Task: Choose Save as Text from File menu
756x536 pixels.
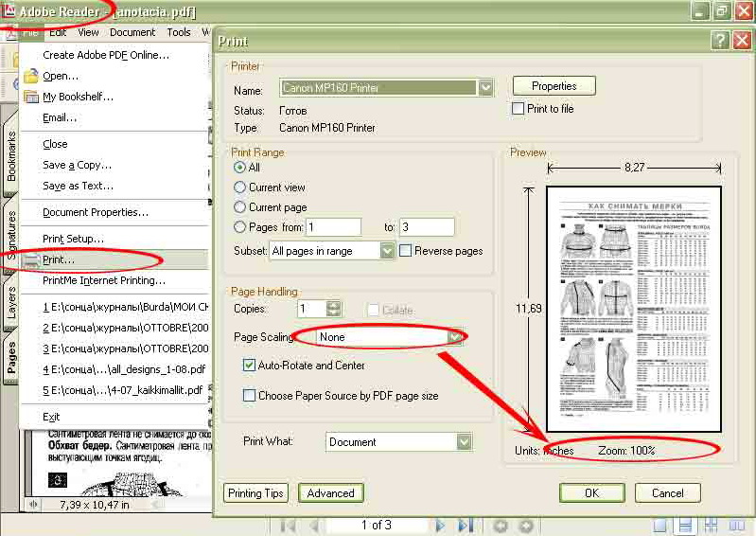Action: point(115,186)
